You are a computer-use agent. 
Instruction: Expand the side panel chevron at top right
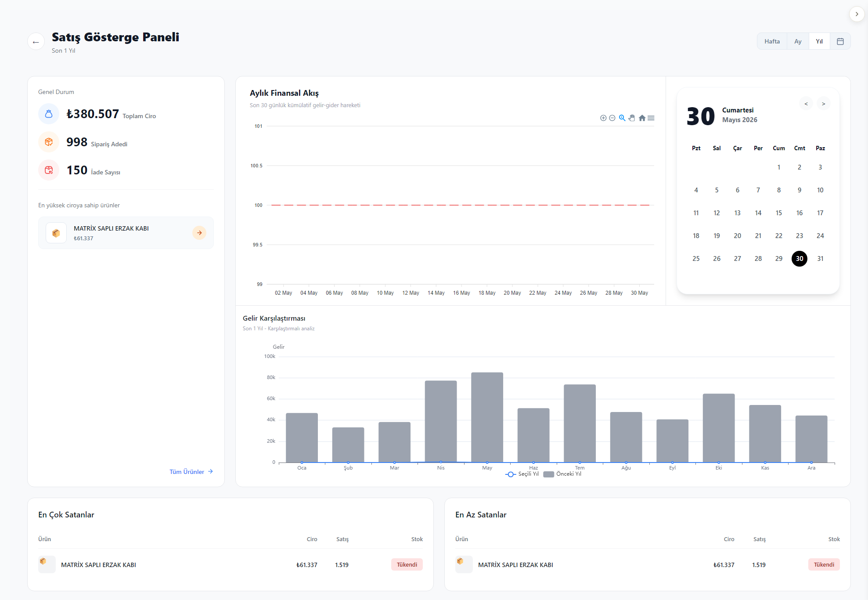(x=857, y=14)
